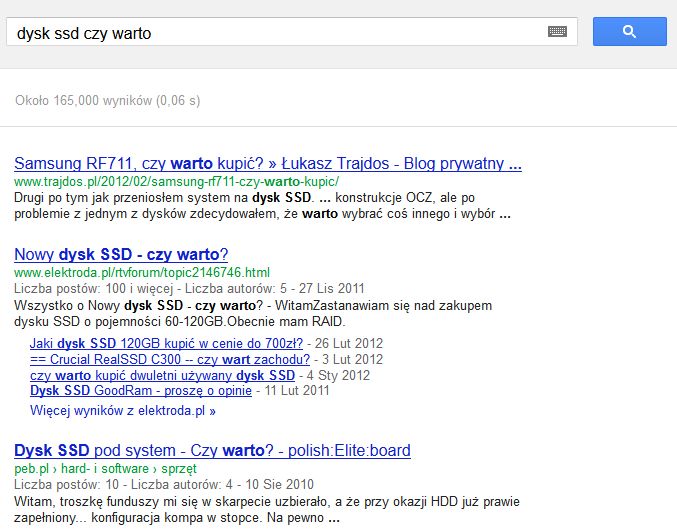677x529 pixels.
Task: Open 'Samsung RF711, czy warto kupić?' result
Action: (268, 164)
